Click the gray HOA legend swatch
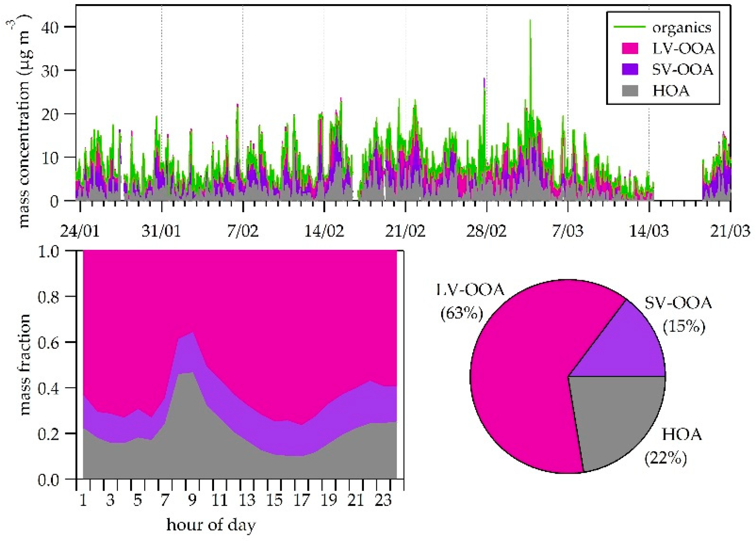Screen dimensions: 756x541 tap(630, 91)
